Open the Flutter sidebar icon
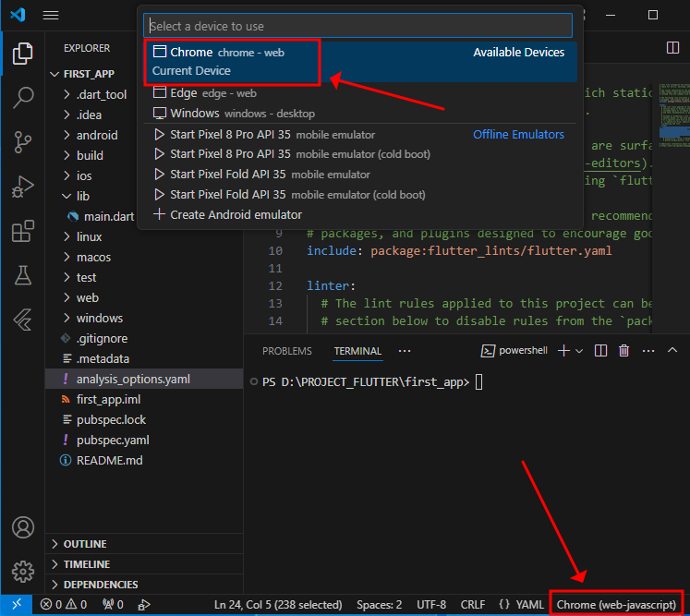This screenshot has width=690, height=616. tap(22, 320)
